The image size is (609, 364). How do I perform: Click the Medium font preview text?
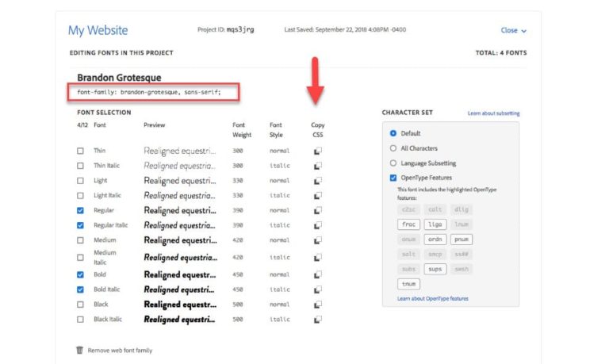point(181,240)
